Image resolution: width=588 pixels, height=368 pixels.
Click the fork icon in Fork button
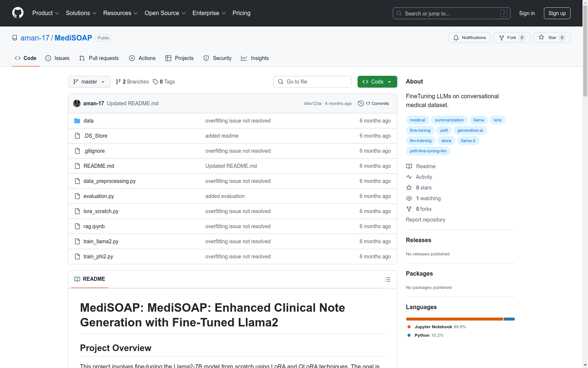coord(502,38)
